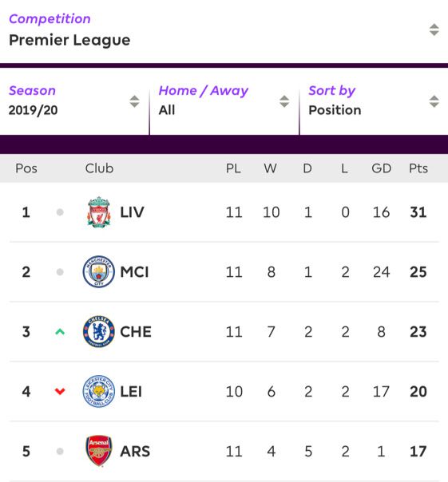The image size is (448, 482).
Task: Click the Liverpool club crest
Action: click(x=99, y=212)
